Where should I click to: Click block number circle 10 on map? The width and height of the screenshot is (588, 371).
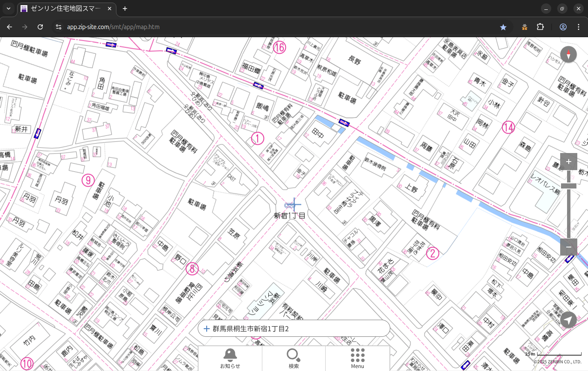tap(27, 364)
